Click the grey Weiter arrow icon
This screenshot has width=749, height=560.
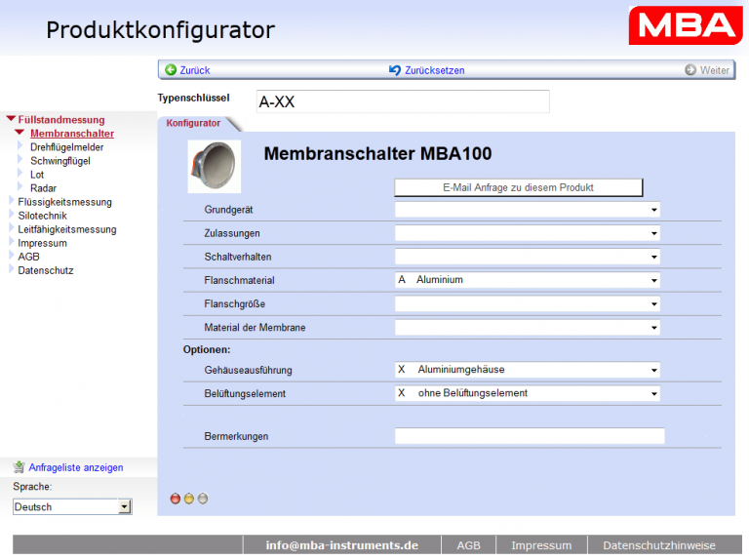tap(690, 70)
